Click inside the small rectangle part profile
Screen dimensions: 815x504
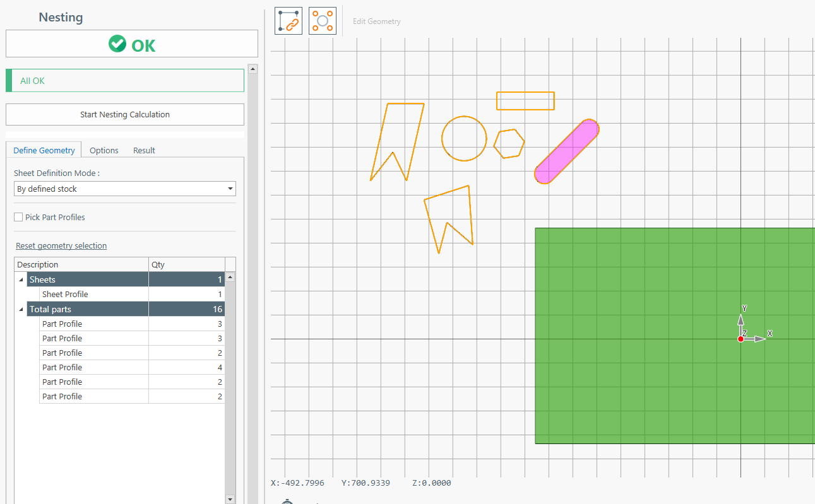[525, 101]
